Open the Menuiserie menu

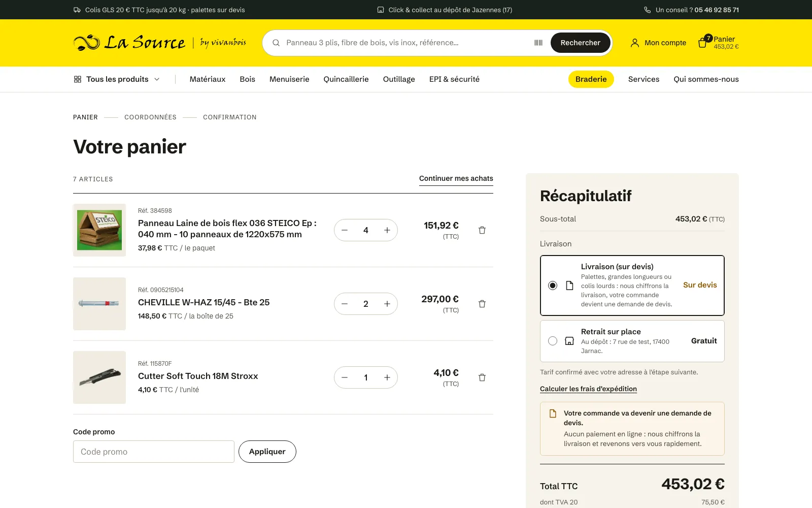coord(289,79)
